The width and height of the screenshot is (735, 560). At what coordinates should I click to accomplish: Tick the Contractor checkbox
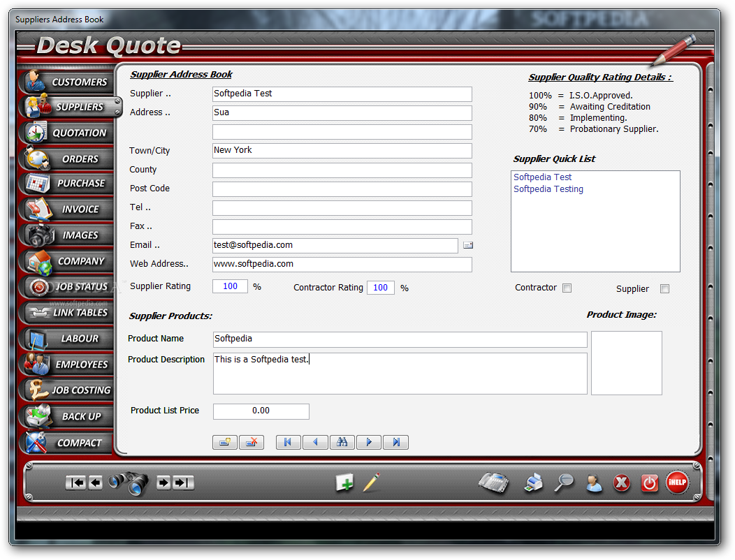click(x=567, y=288)
